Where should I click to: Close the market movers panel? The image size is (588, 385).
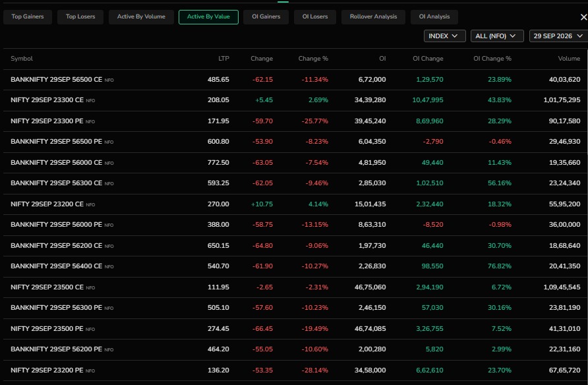583,17
